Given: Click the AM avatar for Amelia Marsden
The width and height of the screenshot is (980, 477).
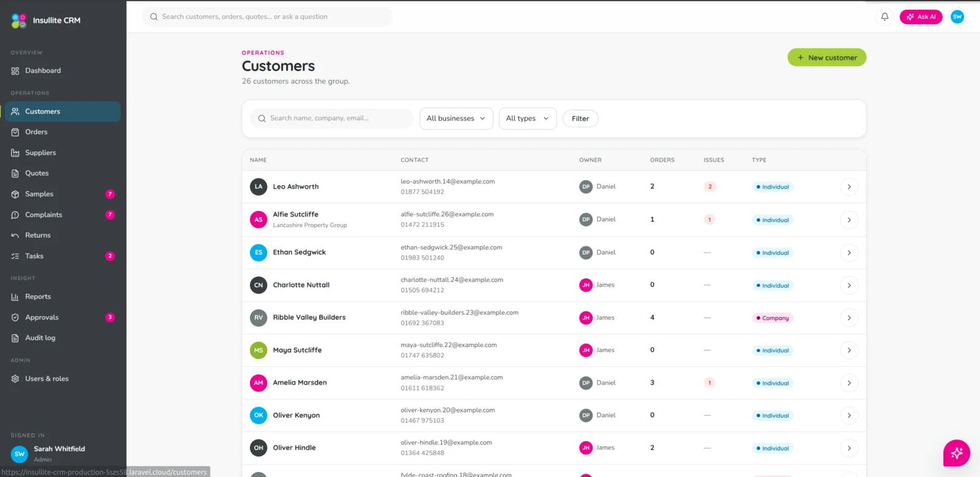Looking at the screenshot, I should 258,383.
